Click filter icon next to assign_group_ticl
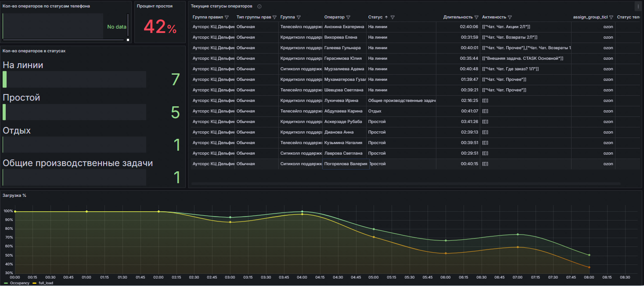Screen dimensions: 644x286 [611, 17]
